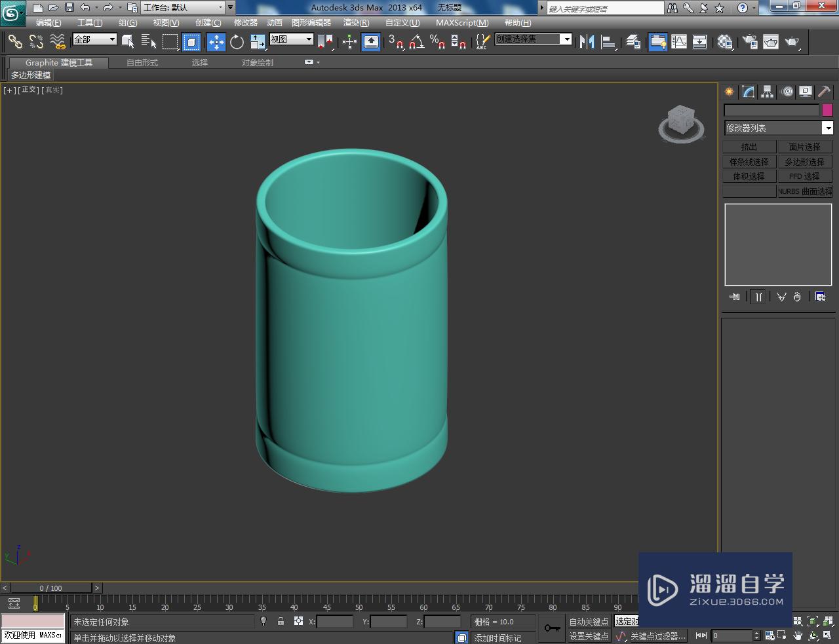
Task: Select the Select Object tool
Action: pyautogui.click(x=128, y=41)
